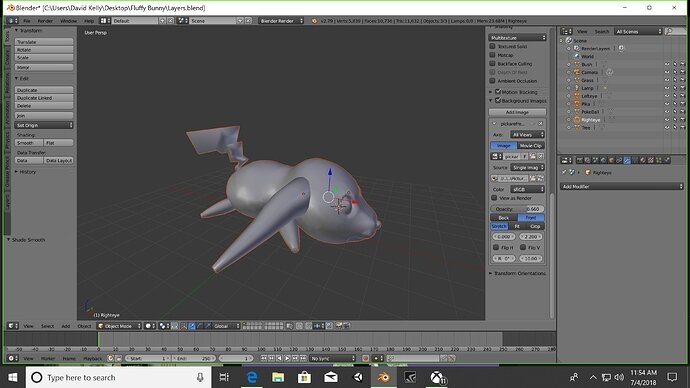690x388 pixels.
Task: Click the World icon in outliner
Action: (x=576, y=56)
